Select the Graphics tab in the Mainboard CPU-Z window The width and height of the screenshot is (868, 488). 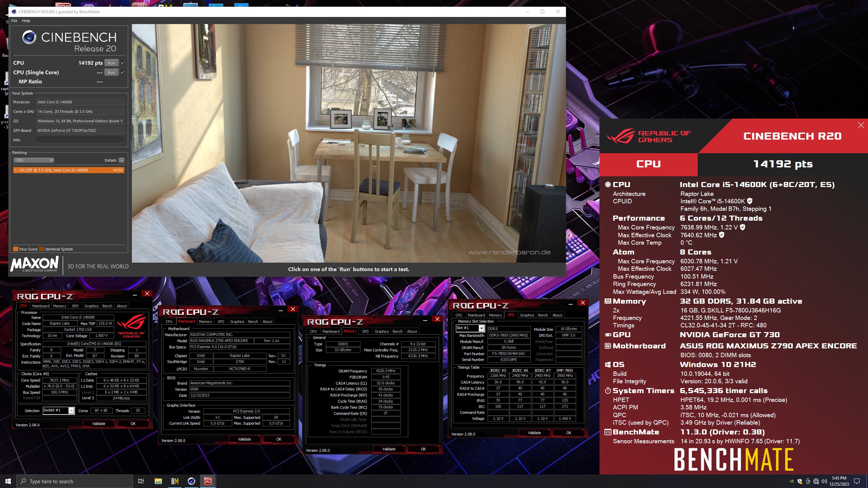point(237,322)
